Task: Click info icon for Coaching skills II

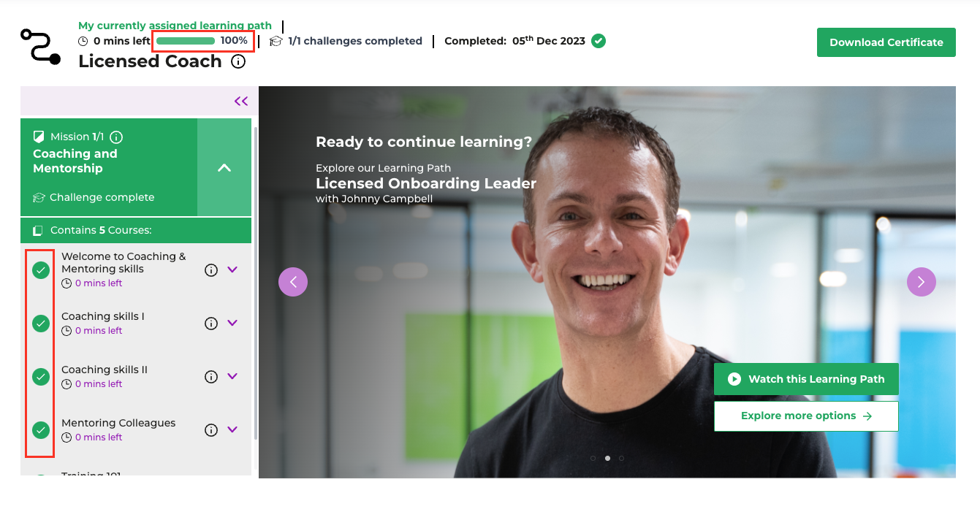Action: pos(211,377)
